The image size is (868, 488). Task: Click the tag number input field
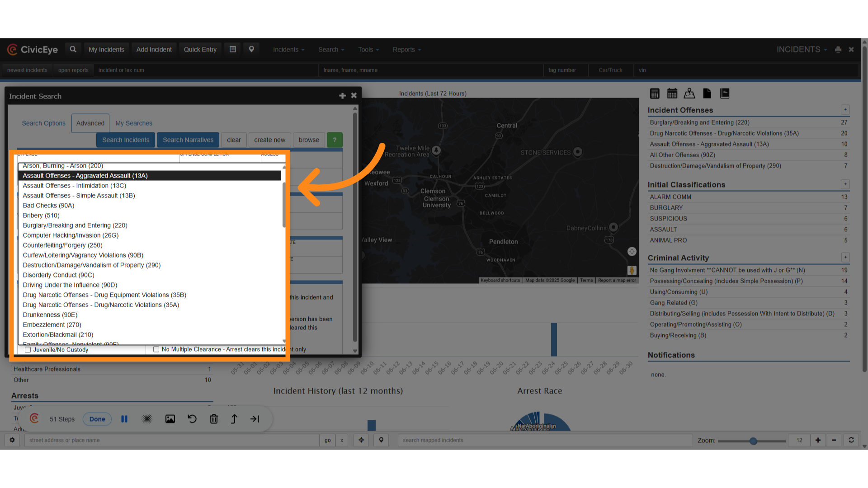pos(566,70)
